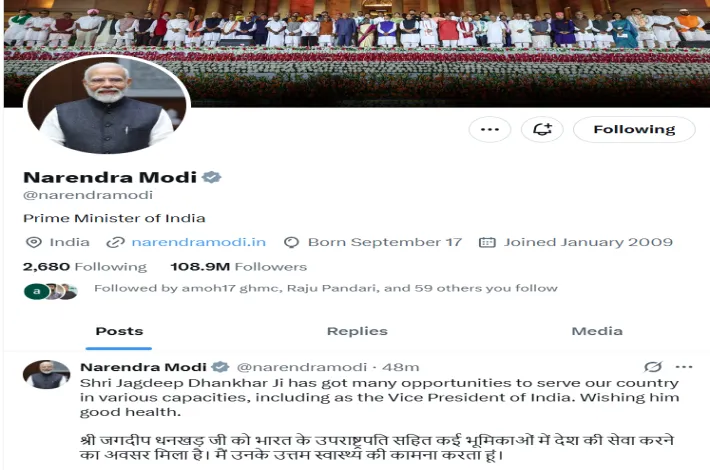
Task: Open the narendramodi.in website link
Action: click(x=198, y=242)
